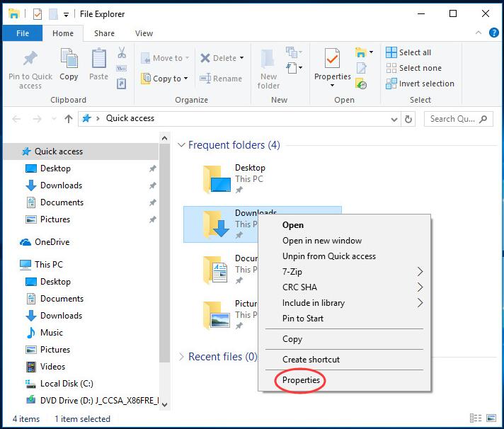The height and width of the screenshot is (429, 504).
Task: Open Properties from the ribbon checkmark icon
Action: [332, 59]
